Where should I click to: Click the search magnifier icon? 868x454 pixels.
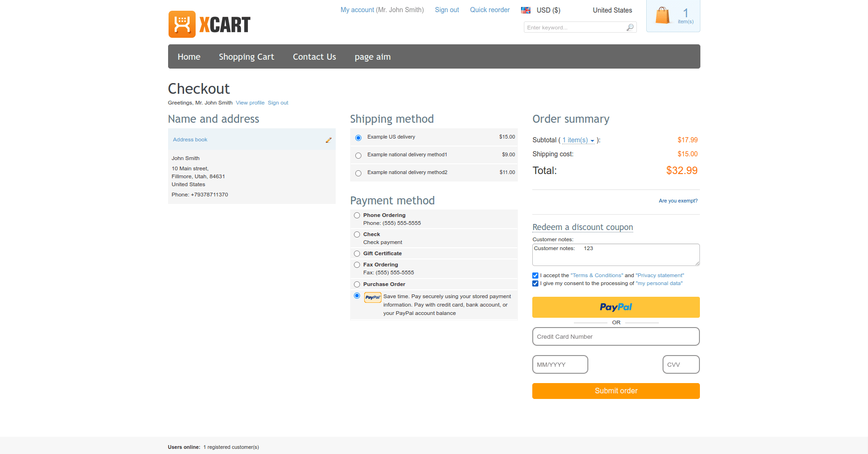tap(629, 27)
